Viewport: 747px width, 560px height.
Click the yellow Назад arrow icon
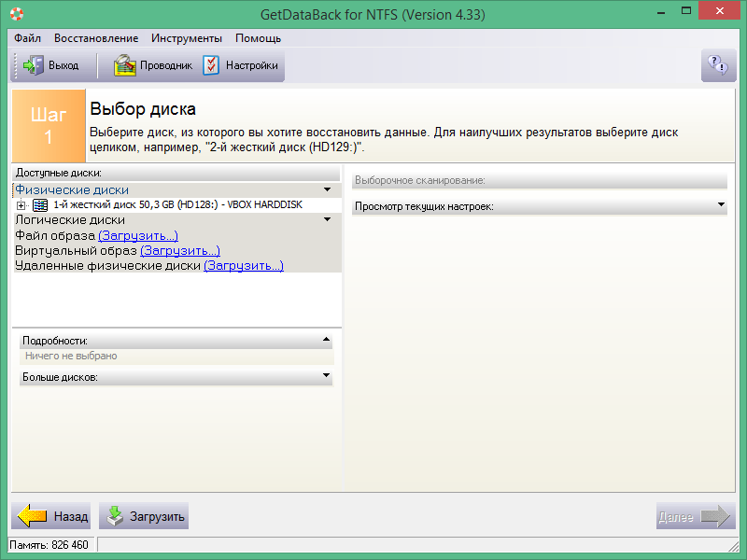[32, 516]
